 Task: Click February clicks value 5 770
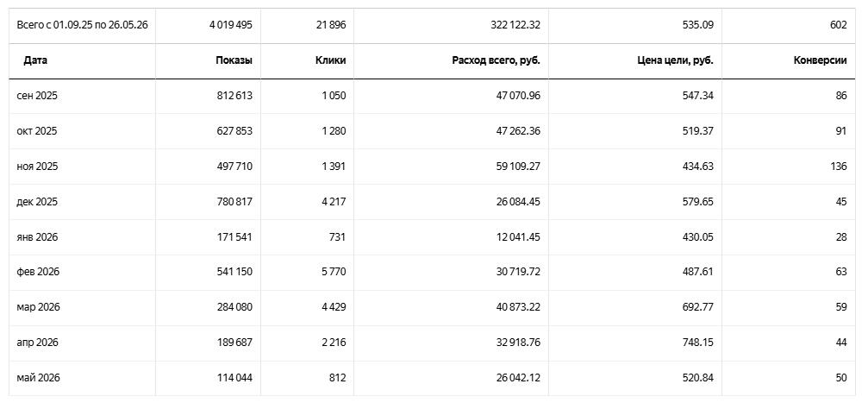(334, 272)
